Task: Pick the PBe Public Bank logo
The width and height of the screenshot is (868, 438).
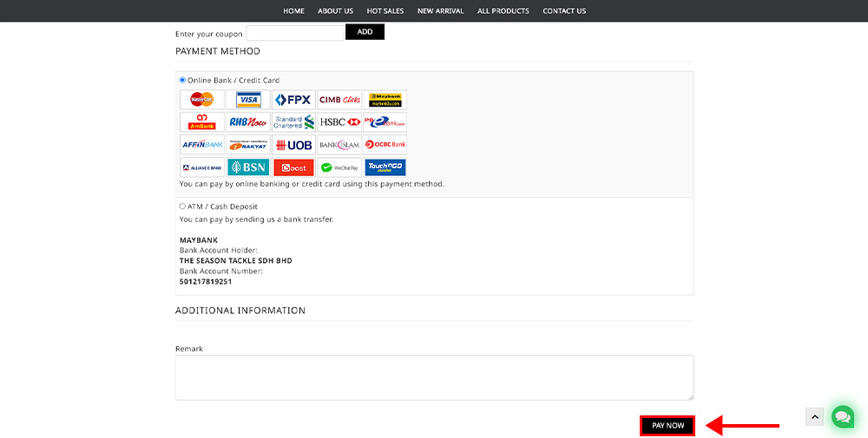Action: 385,122
